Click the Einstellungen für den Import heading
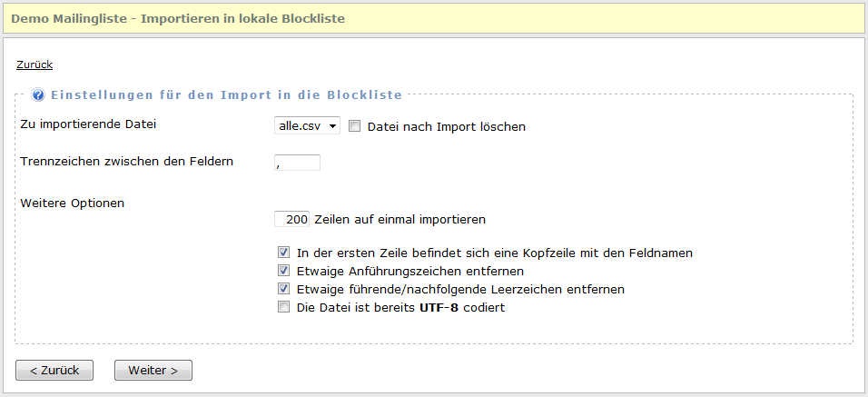The height and width of the screenshot is (397, 868). tap(226, 94)
